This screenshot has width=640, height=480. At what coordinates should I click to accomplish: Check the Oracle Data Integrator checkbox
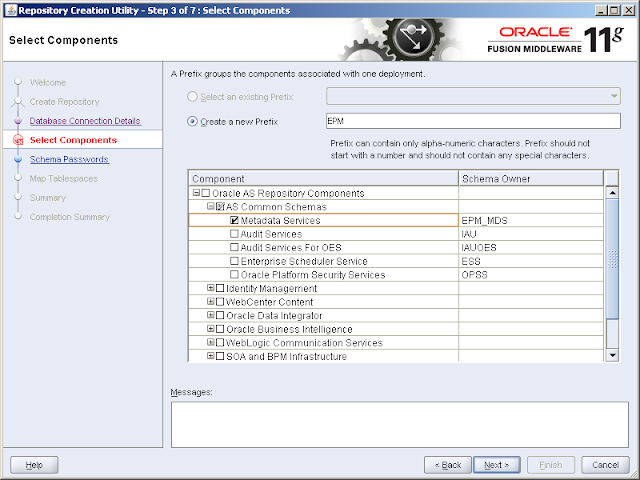[x=220, y=316]
